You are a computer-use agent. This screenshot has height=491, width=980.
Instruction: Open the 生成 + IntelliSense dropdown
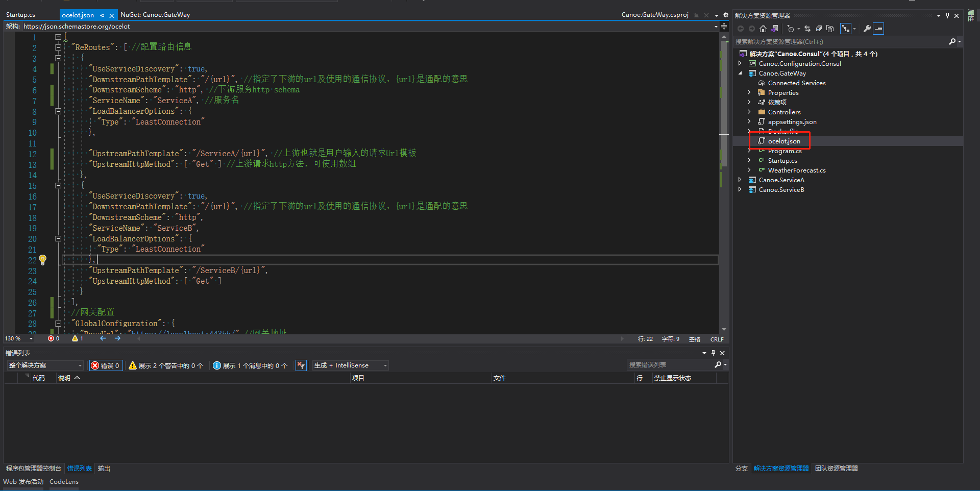click(x=351, y=365)
